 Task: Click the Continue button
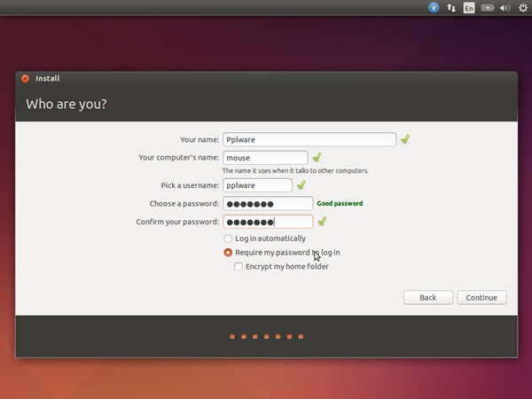point(481,298)
